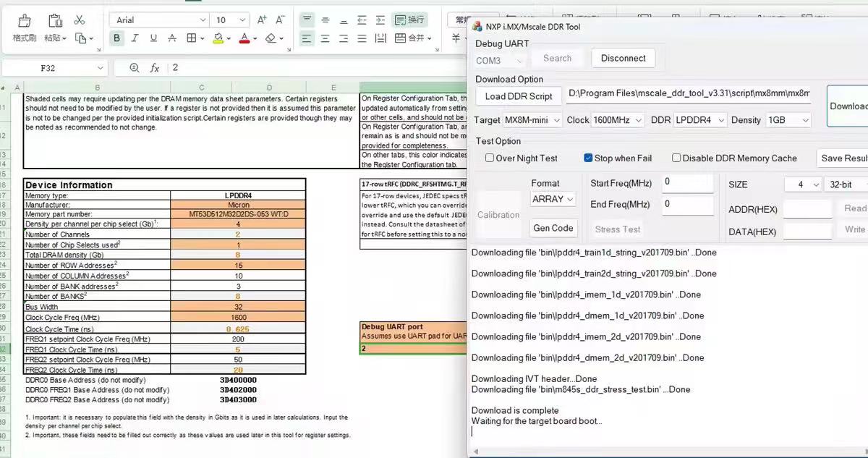
Task: Click the Save Result button
Action: click(x=842, y=158)
